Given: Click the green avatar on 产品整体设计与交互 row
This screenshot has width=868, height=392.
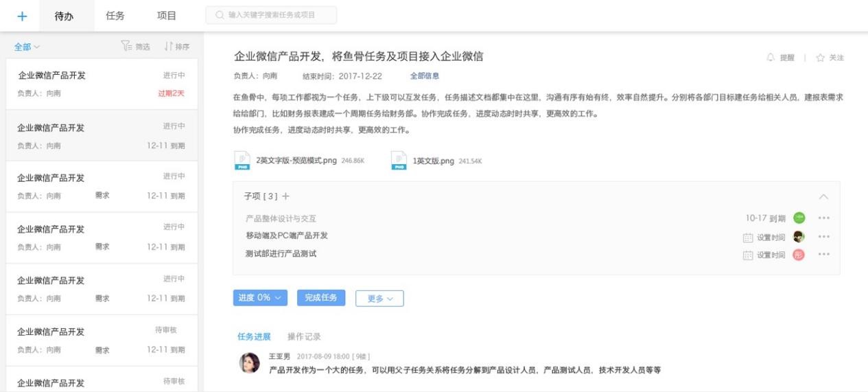Looking at the screenshot, I should 799,218.
